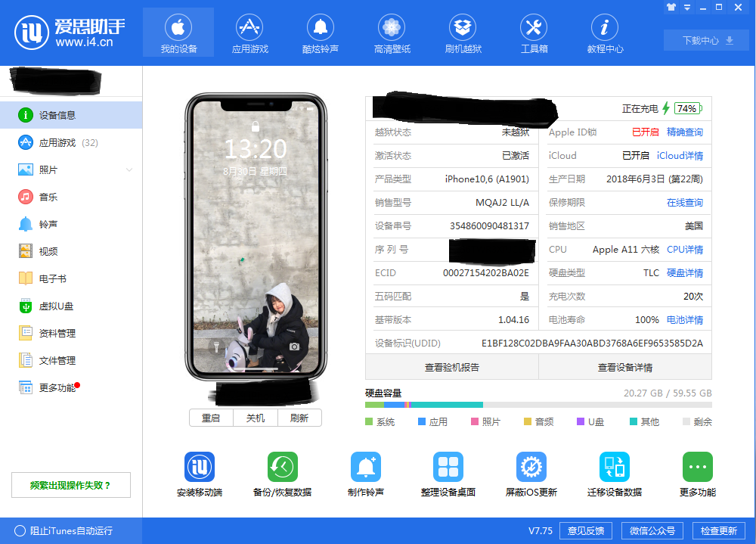The height and width of the screenshot is (544, 756).
Task: Click 安装移动端 icon
Action: coord(200,467)
